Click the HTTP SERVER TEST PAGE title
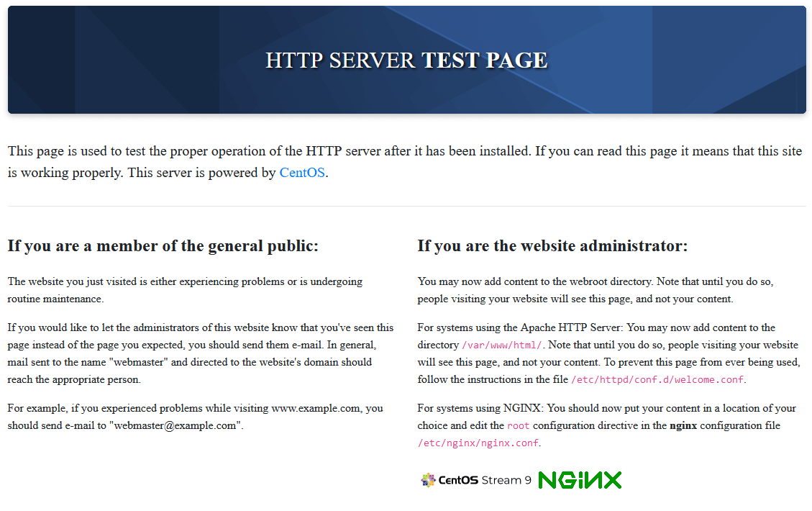The height and width of the screenshot is (511, 812). [x=406, y=60]
